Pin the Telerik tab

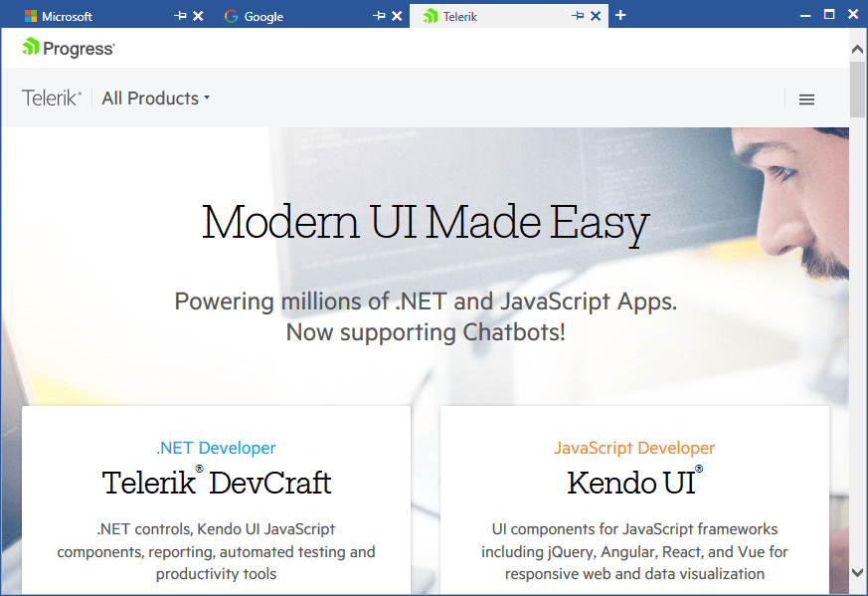(578, 16)
